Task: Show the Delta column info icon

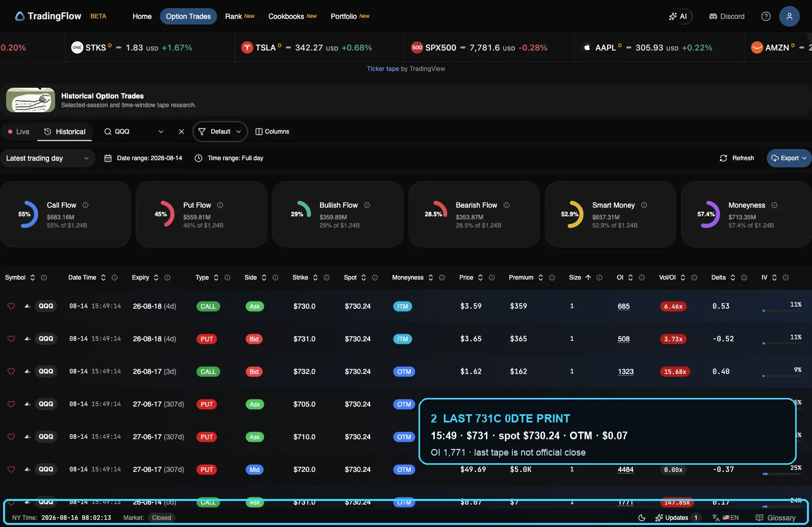Action: click(x=744, y=278)
